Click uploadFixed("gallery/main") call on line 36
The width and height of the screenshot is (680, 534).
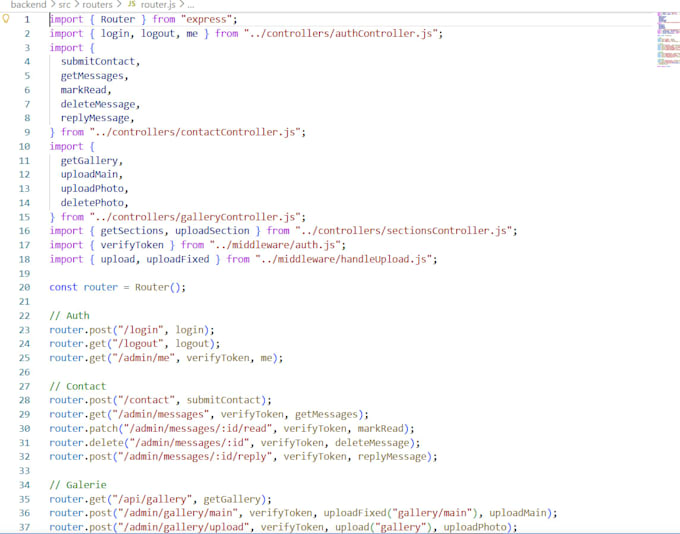coord(400,513)
